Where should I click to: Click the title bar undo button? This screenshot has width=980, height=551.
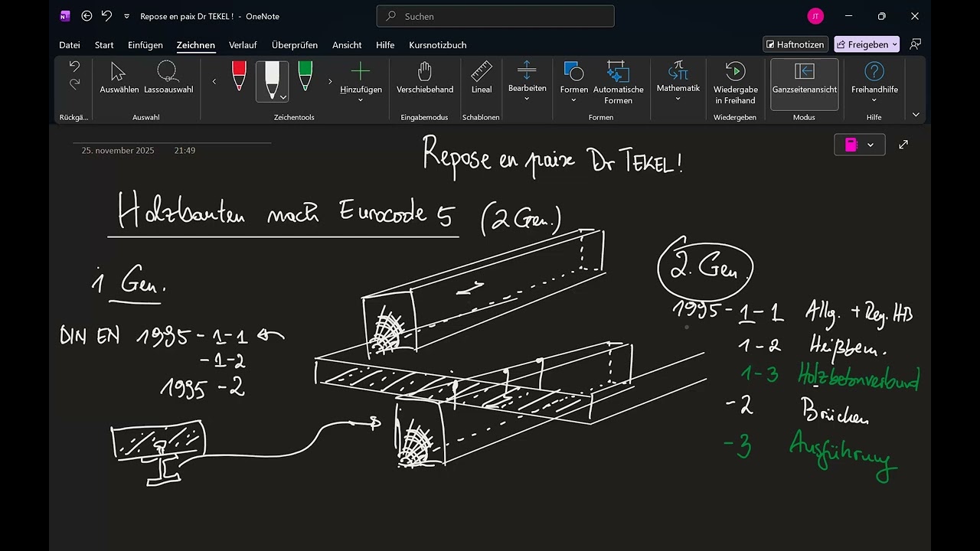point(106,15)
